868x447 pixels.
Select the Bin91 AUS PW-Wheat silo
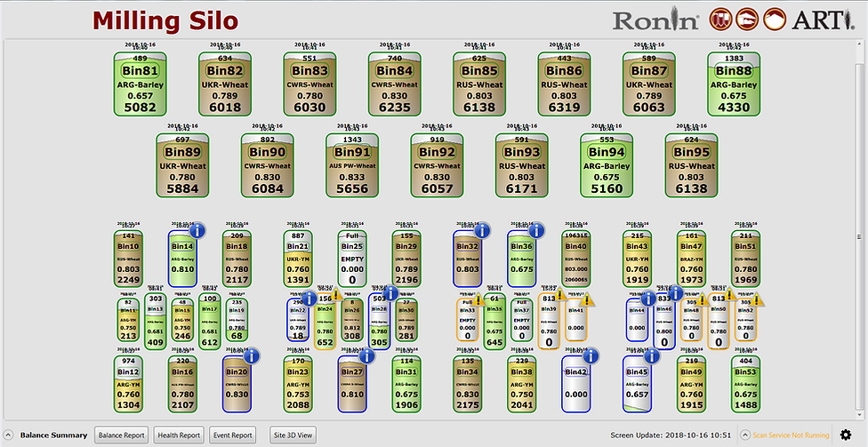point(352,165)
